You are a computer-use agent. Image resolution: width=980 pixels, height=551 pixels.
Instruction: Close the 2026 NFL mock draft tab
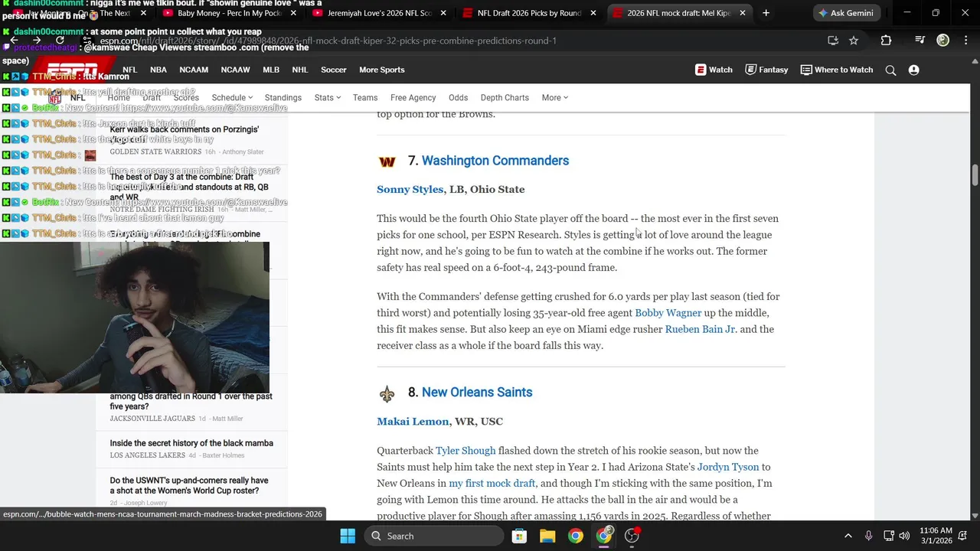pos(742,13)
